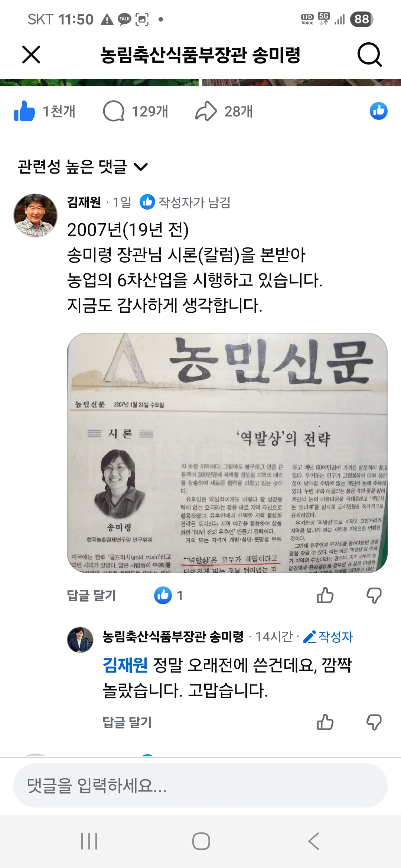Tap the blue 김재원 mention in reply
Screen dimensions: 401x868
click(x=125, y=665)
